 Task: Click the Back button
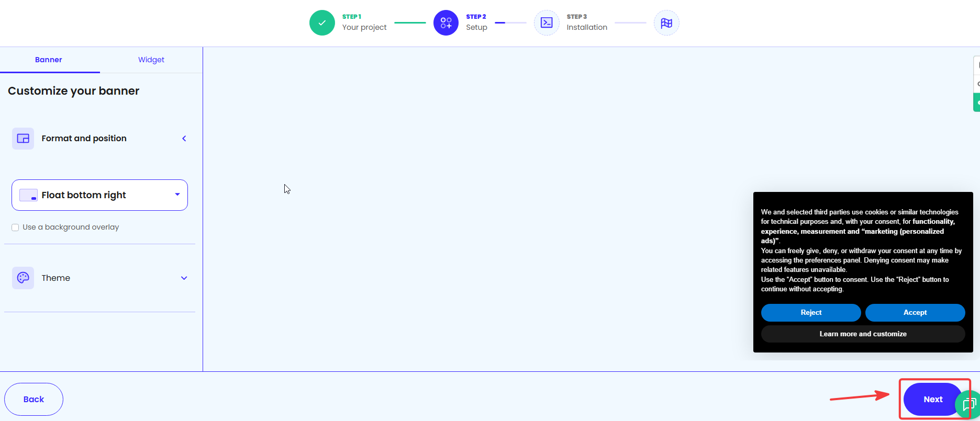(x=34, y=399)
